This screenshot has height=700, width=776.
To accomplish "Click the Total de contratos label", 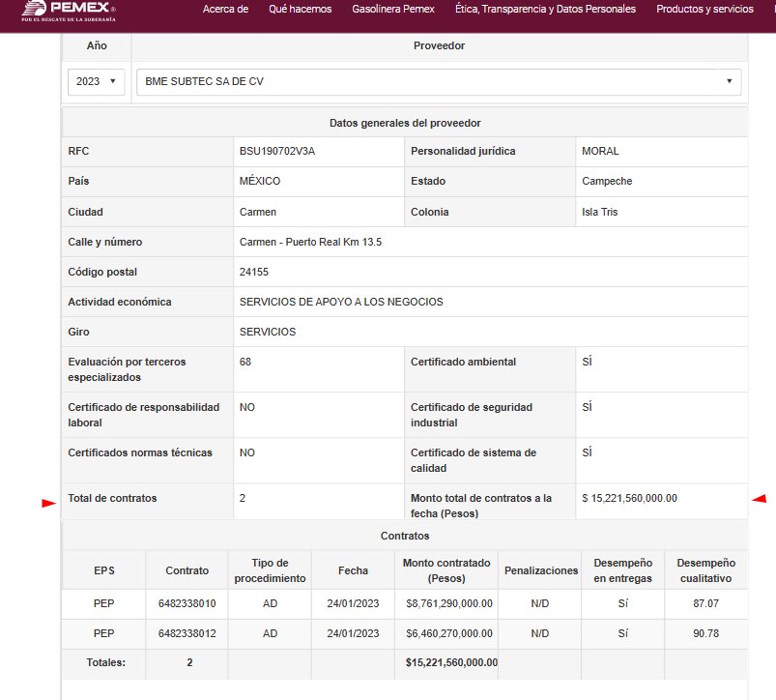I will click(112, 498).
